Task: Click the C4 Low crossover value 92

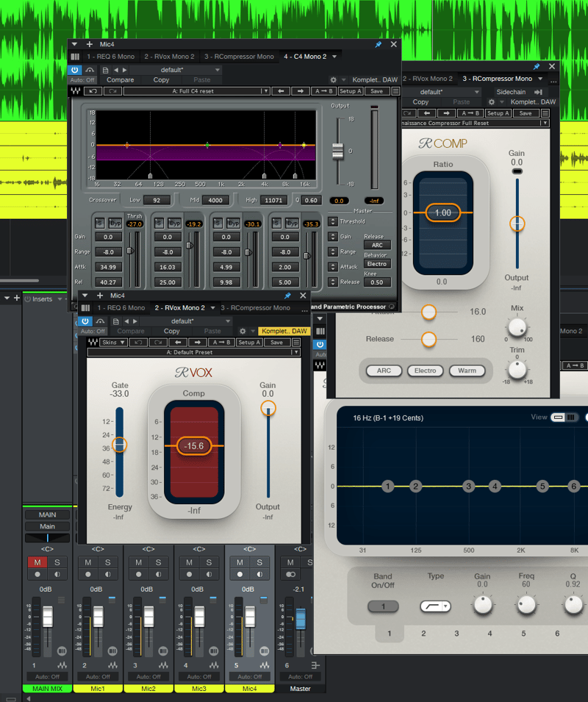Action: [157, 200]
